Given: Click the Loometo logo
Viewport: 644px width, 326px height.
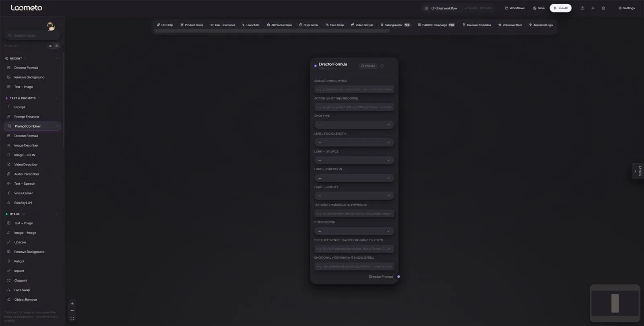Looking at the screenshot, I should 26,8.
